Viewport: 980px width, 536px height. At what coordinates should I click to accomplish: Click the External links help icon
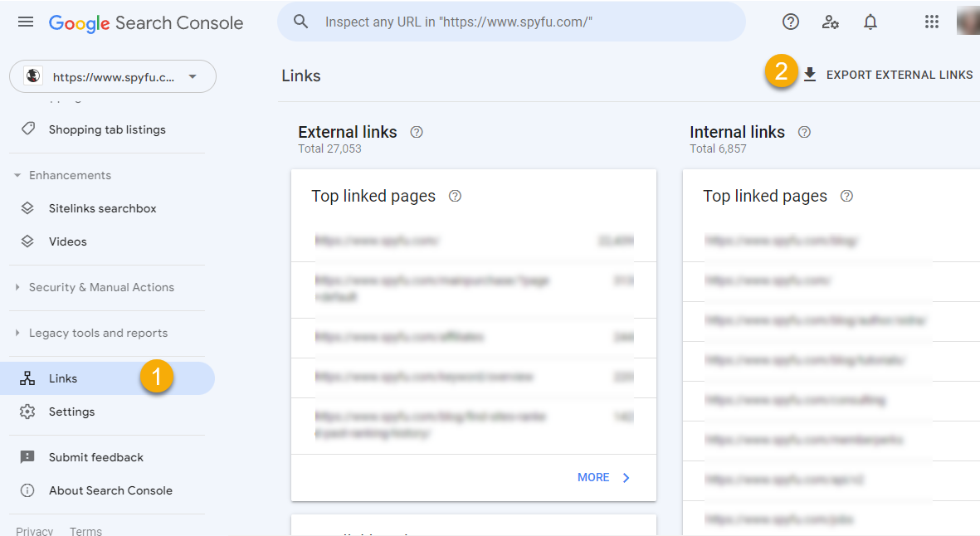point(417,132)
